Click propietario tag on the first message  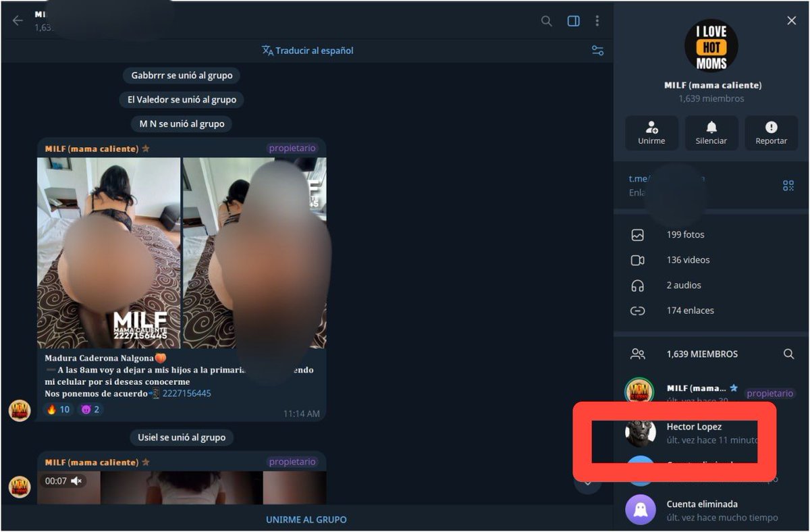pos(292,149)
